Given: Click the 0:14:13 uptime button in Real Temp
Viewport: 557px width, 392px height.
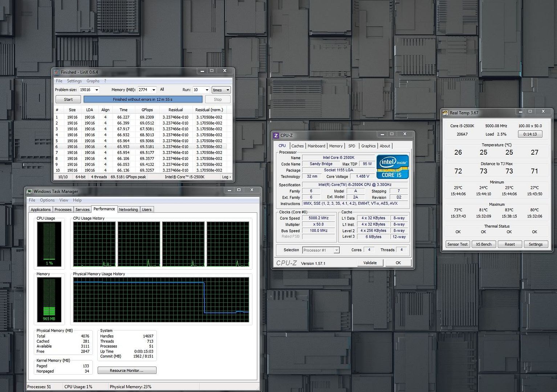Looking at the screenshot, I should (530, 134).
